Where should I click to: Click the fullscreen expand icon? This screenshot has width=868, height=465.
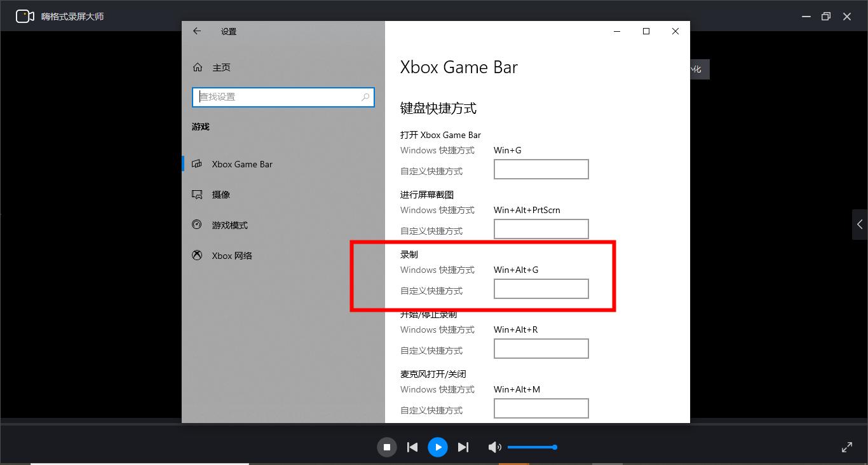[x=847, y=447]
